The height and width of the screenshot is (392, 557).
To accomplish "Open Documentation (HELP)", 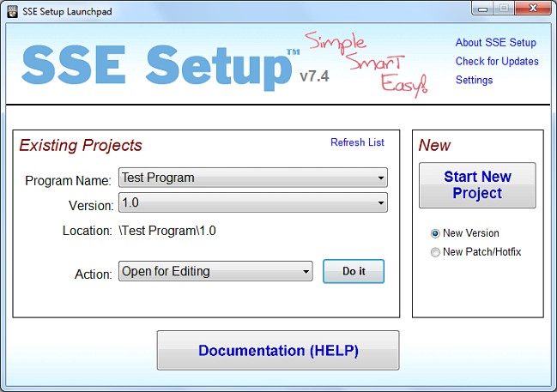I will point(278,351).
